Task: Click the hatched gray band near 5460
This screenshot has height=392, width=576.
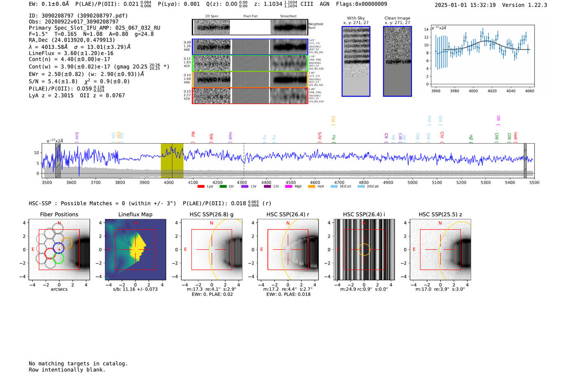Action: pos(525,161)
